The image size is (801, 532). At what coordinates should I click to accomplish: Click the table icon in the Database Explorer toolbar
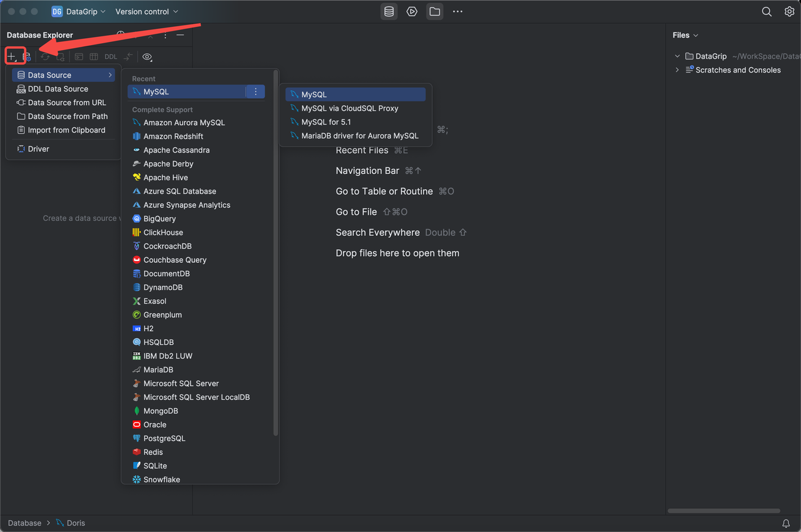click(94, 56)
